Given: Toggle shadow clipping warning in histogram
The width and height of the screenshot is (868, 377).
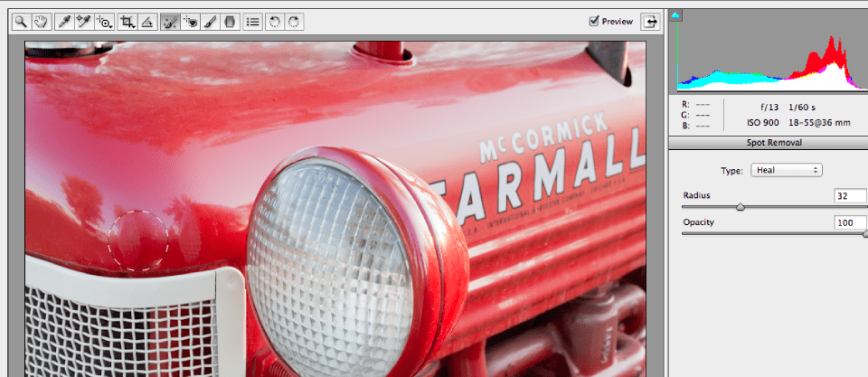Looking at the screenshot, I should click(675, 15).
